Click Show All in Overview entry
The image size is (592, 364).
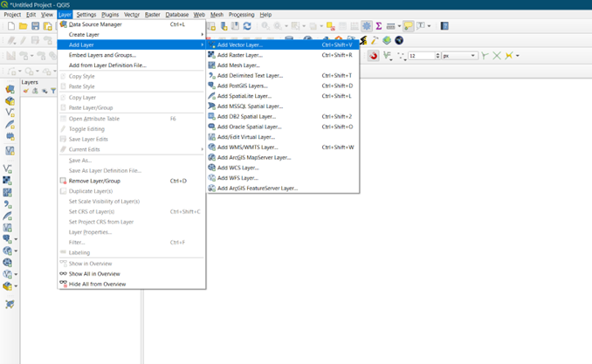pos(131,274)
